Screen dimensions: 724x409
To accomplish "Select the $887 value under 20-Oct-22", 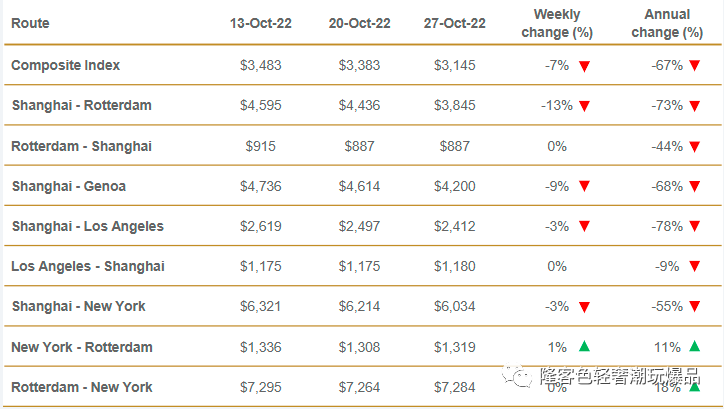I will [x=359, y=146].
